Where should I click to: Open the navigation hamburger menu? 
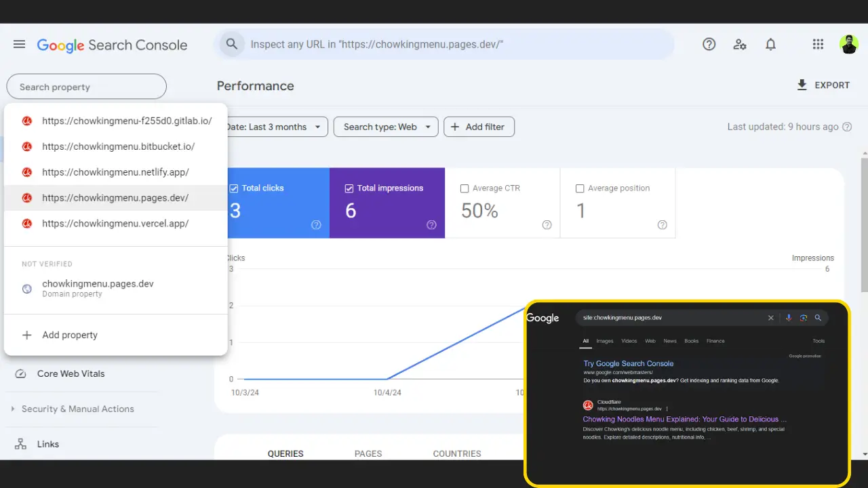click(x=19, y=44)
